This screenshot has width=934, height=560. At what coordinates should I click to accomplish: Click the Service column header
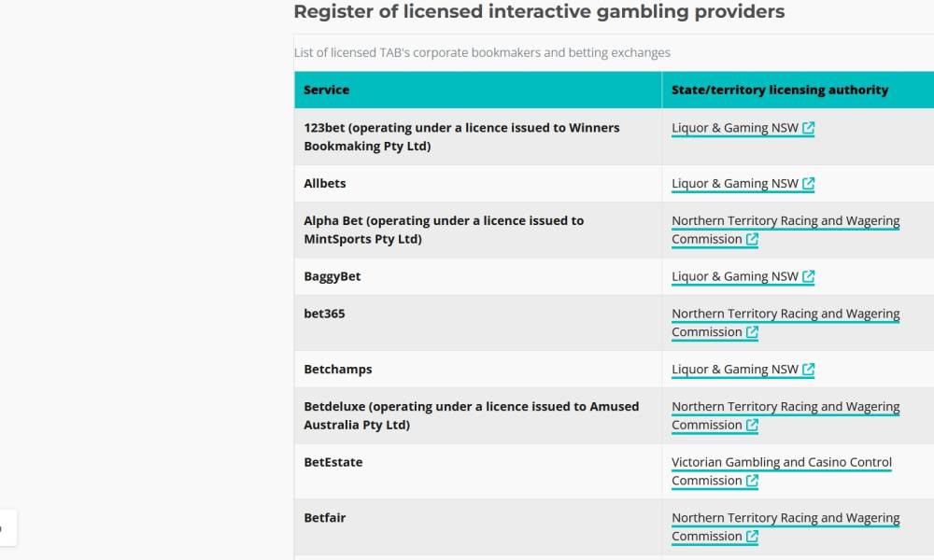[327, 90]
